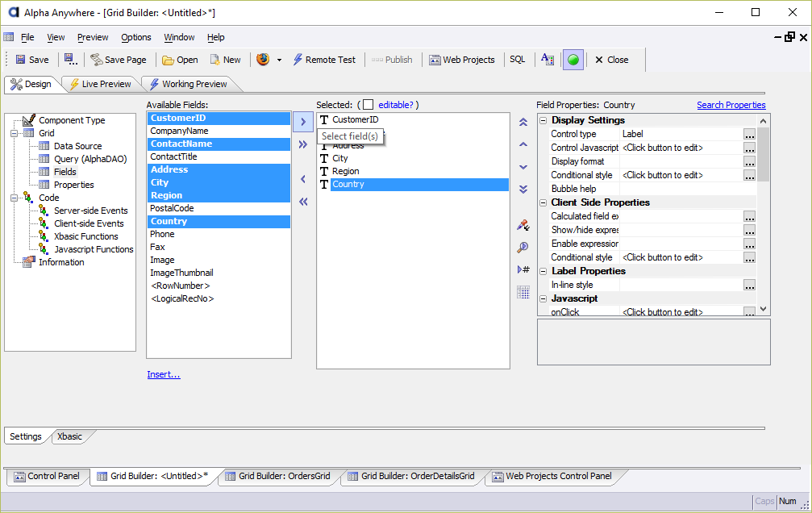Click the Close toolbar button
812x513 pixels.
pyautogui.click(x=611, y=60)
